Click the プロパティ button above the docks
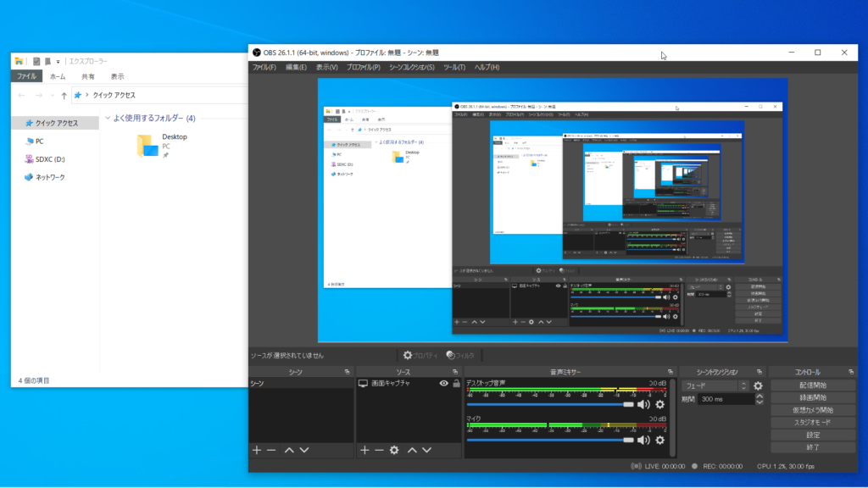The image size is (868, 488). [x=420, y=355]
